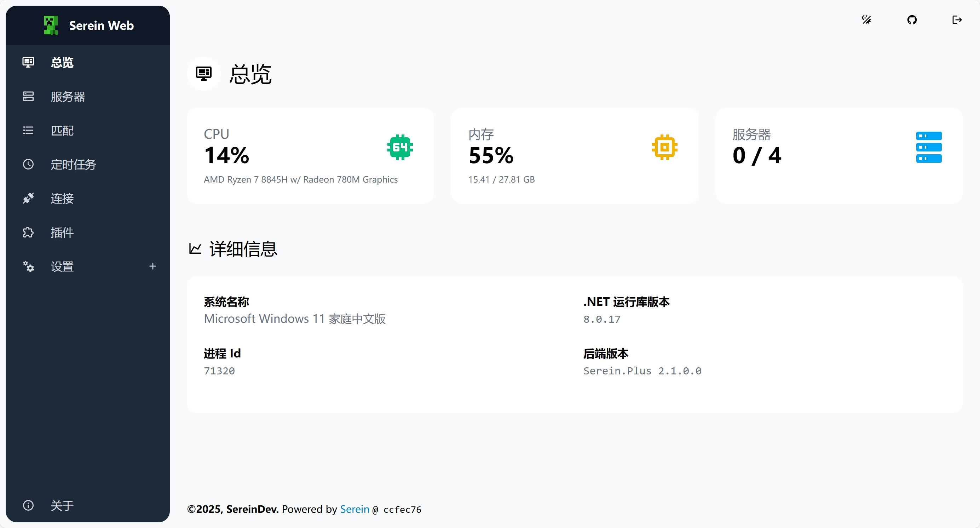Click the blue server stack icon
Viewport: 980px width, 528px height.
tap(929, 147)
